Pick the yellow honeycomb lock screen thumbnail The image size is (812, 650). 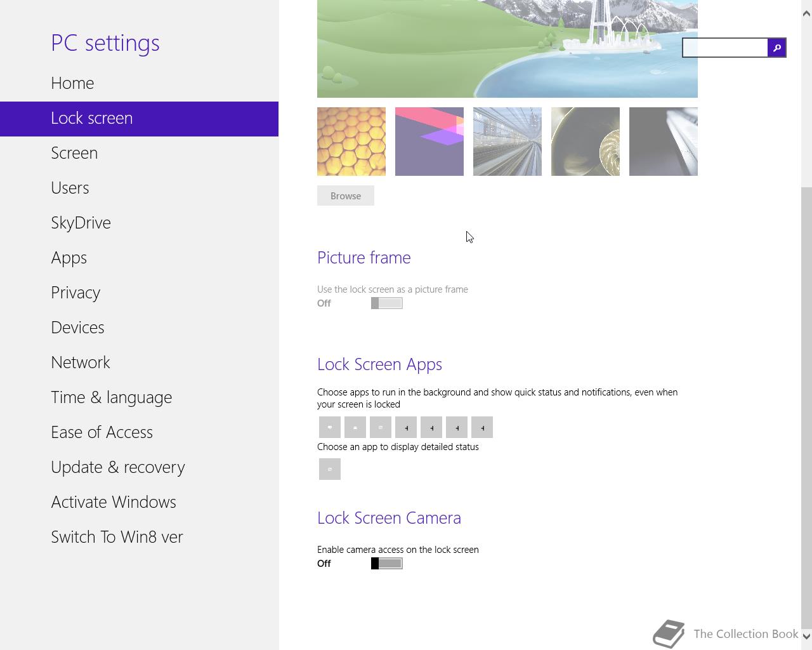click(x=351, y=142)
